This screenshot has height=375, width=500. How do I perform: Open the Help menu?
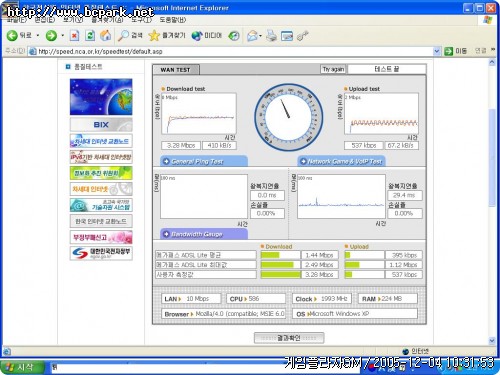coord(173,20)
